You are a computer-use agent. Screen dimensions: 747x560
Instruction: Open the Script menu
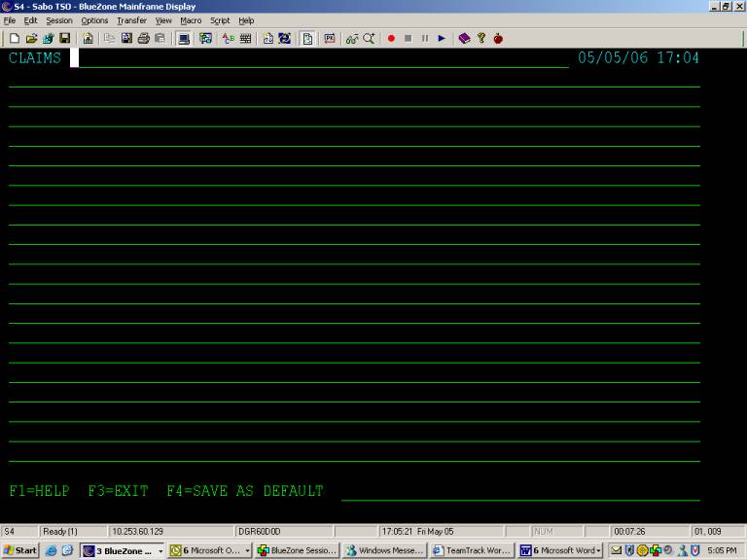(x=220, y=20)
